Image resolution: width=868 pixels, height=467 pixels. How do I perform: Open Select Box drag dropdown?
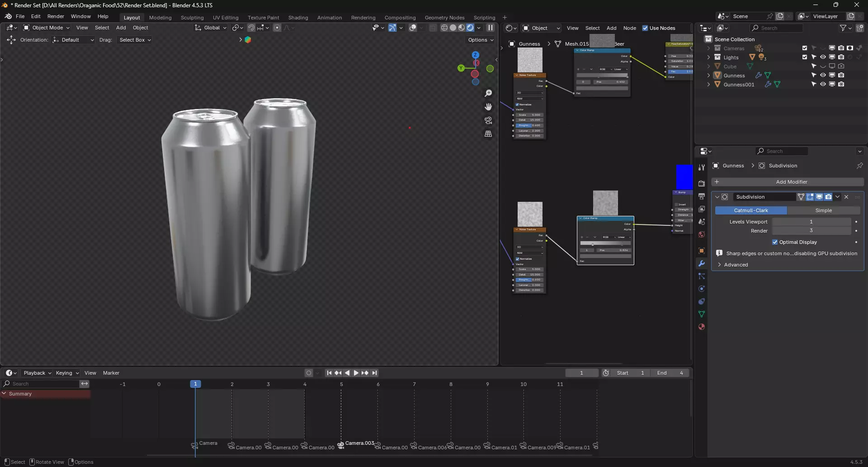click(x=135, y=40)
